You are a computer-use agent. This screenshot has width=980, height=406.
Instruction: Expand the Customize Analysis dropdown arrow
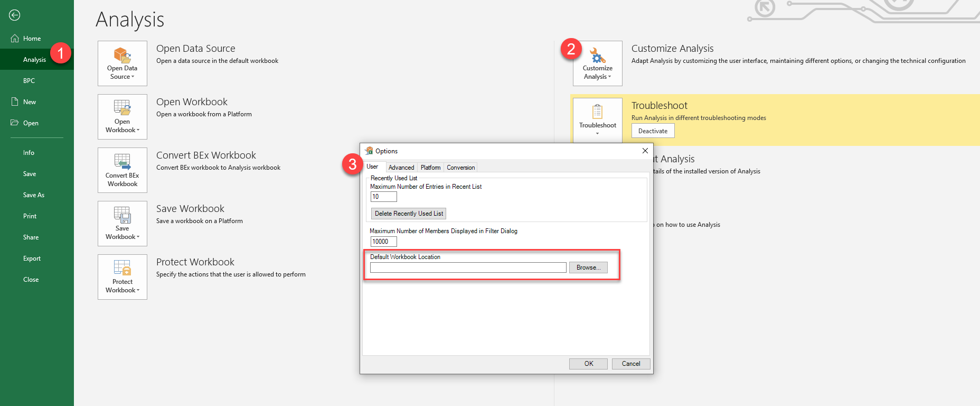(610, 77)
